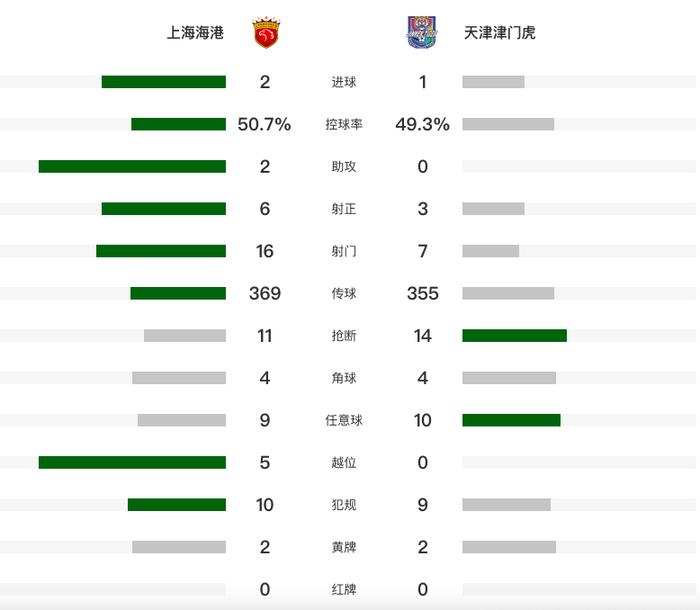
Task: Click Shanghai's green 助攻 bar
Action: (132, 166)
